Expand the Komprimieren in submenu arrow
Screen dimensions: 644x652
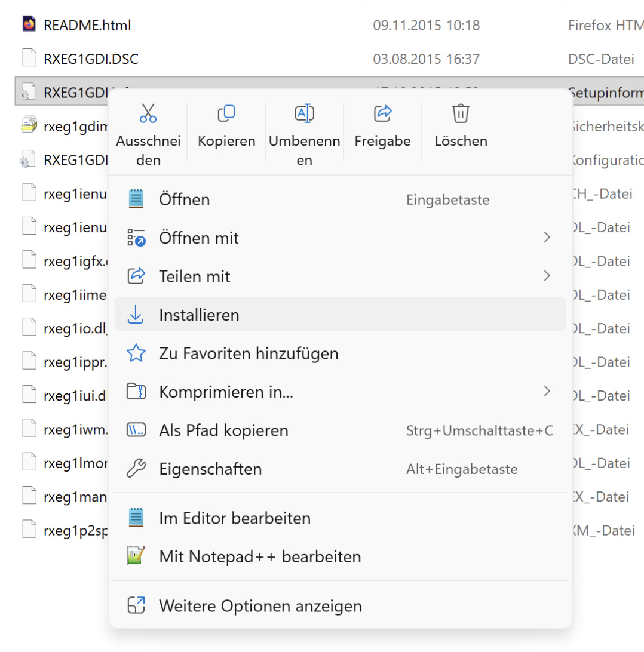[547, 391]
